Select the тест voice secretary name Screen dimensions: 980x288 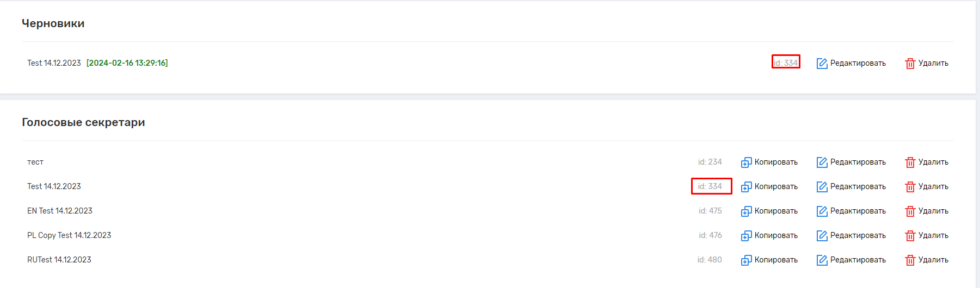point(35,162)
